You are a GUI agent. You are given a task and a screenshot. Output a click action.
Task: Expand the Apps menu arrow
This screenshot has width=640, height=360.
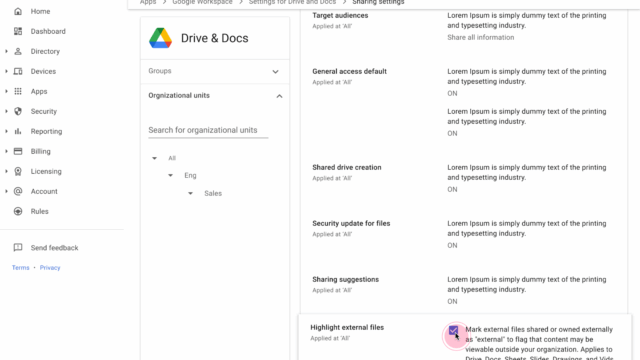coord(6,91)
